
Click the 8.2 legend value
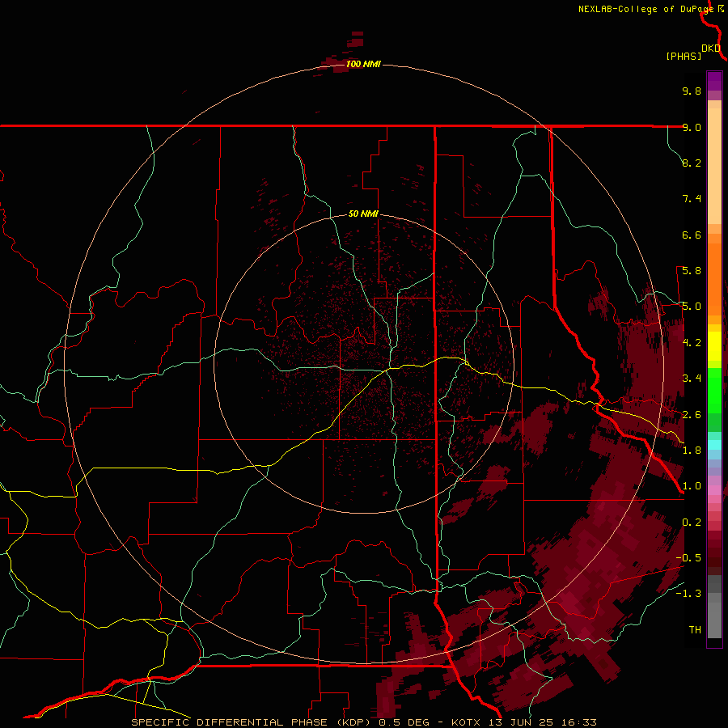pyautogui.click(x=692, y=163)
